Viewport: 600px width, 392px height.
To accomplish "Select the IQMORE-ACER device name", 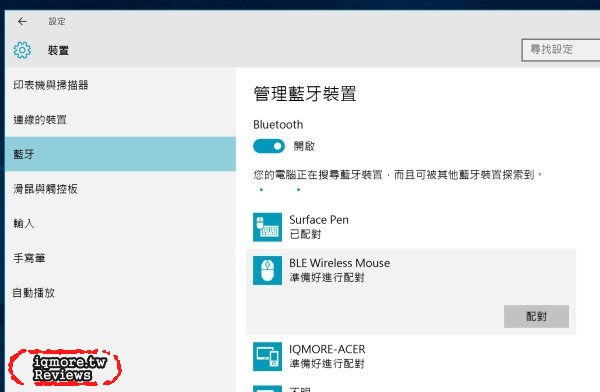I will pyautogui.click(x=327, y=349).
